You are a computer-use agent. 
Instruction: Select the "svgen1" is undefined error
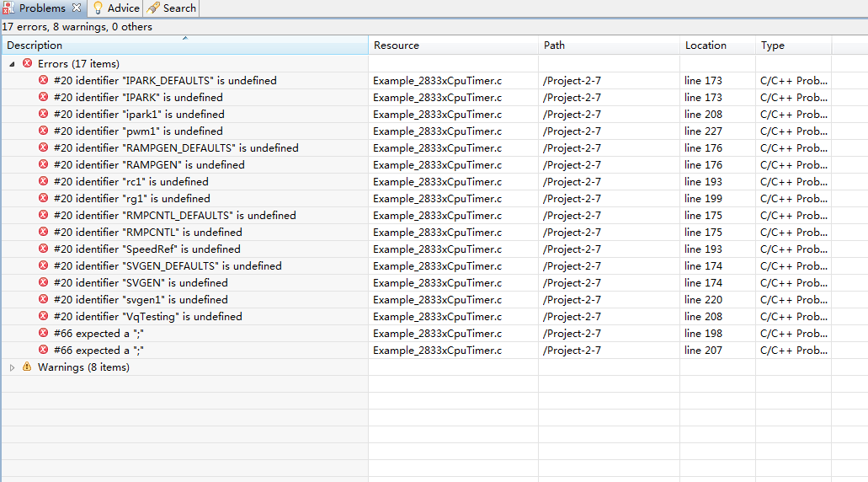tap(141, 300)
